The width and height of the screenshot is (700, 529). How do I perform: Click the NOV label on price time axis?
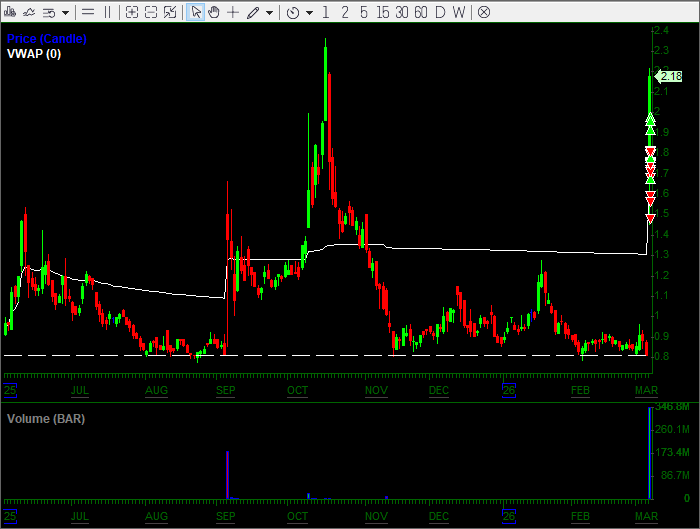pyautogui.click(x=376, y=390)
